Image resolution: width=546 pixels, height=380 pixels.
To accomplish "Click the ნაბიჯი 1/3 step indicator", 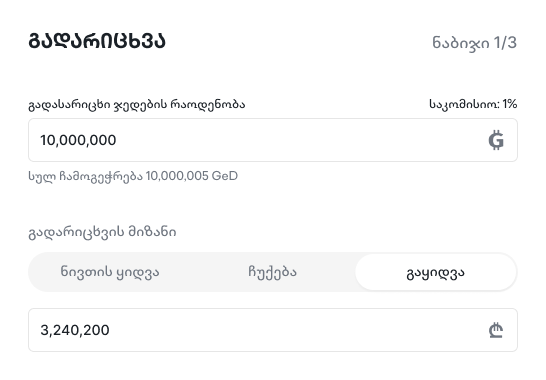I will point(474,43).
